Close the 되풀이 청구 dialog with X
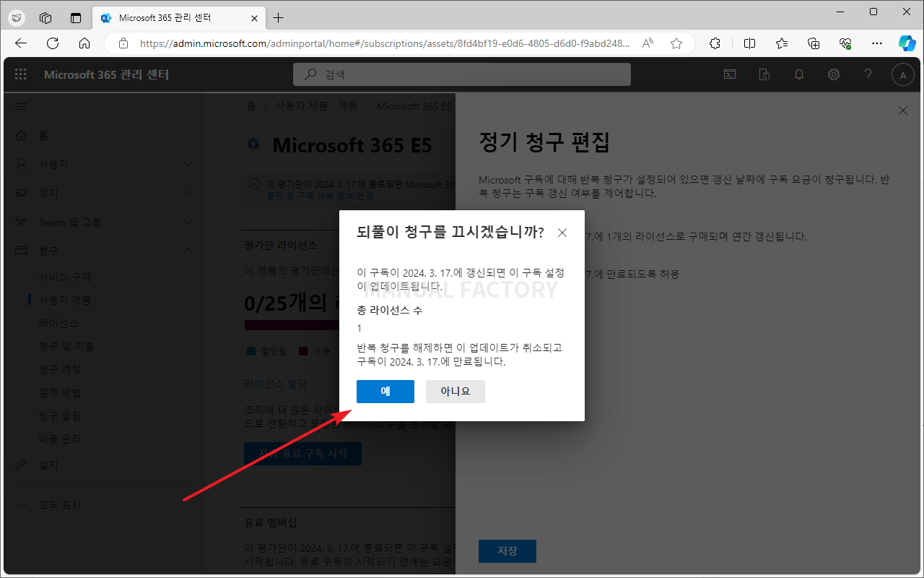Screen dimensions: 924x578 562,233
